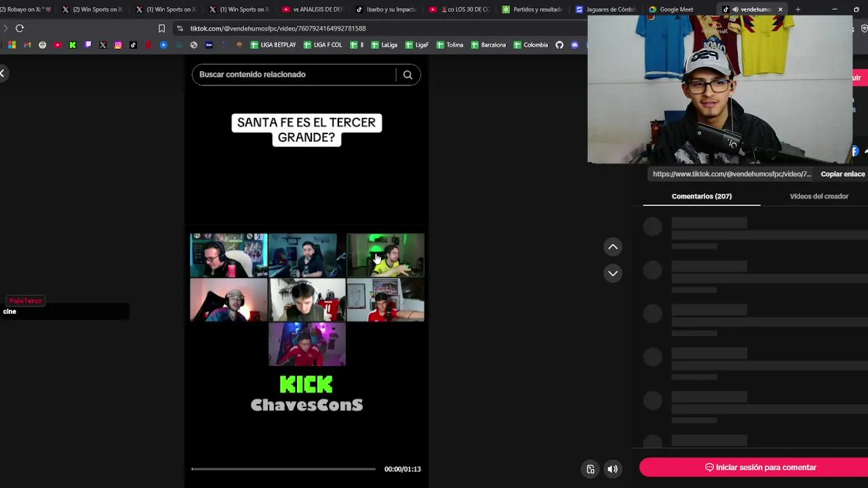Image resolution: width=868 pixels, height=488 pixels.
Task: Open the site information icon in the address bar
Action: 180,28
